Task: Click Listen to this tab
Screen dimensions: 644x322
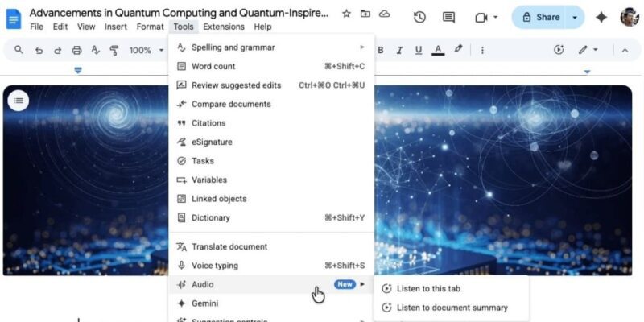Action: [451, 289]
